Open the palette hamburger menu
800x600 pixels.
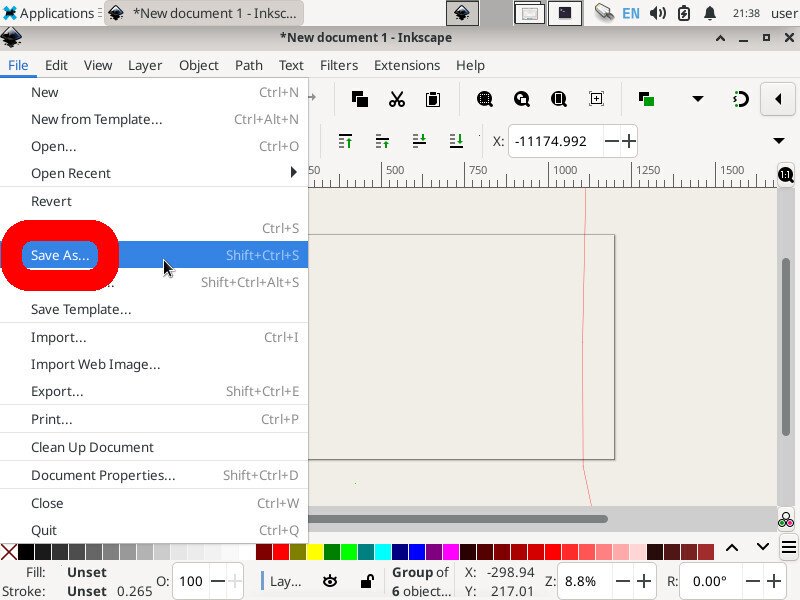[789, 548]
